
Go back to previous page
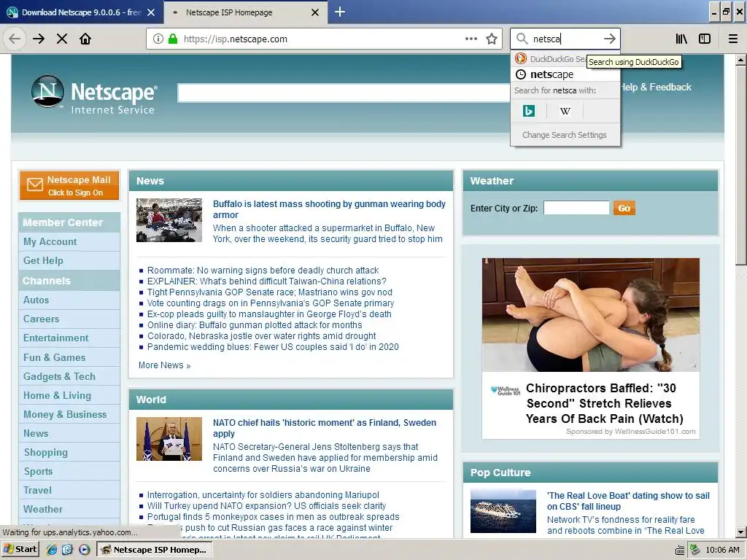tap(15, 39)
